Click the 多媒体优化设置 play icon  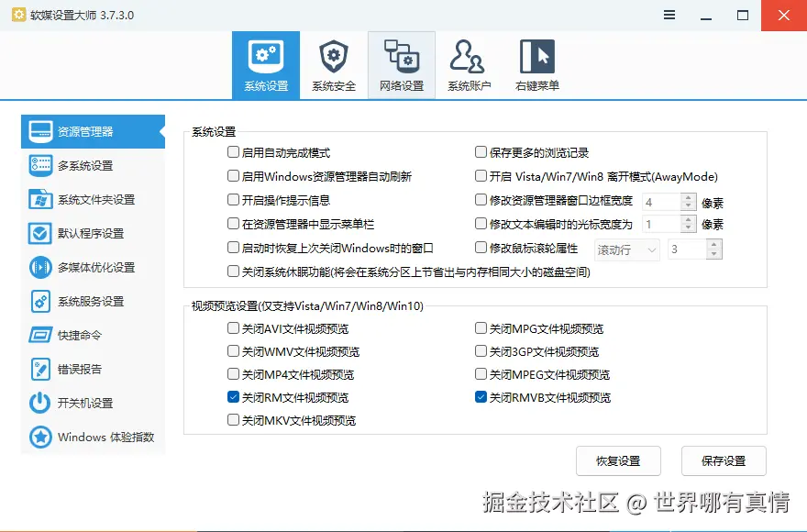pyautogui.click(x=40, y=267)
